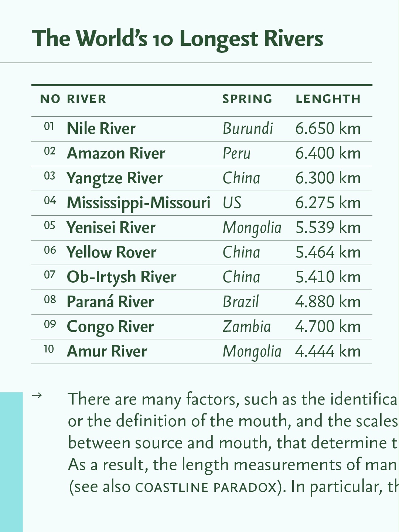The width and height of the screenshot is (399, 532).
Task: Click the Amazon River entry
Action: (x=116, y=153)
